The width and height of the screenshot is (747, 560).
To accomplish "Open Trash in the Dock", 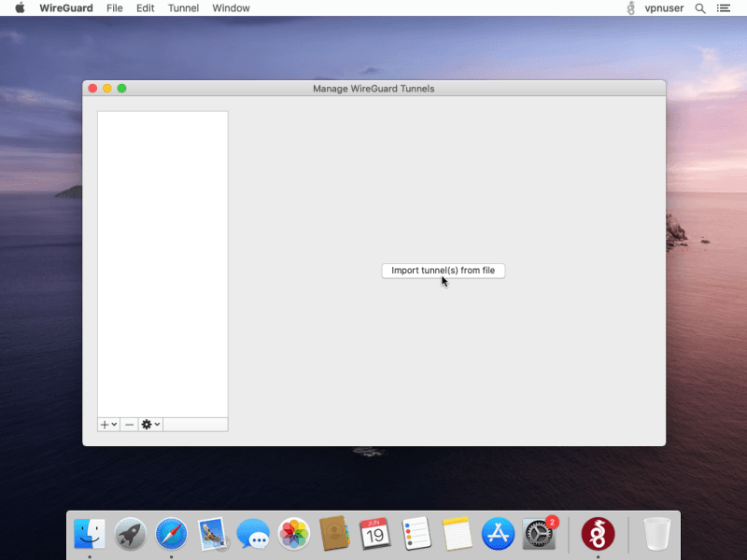I will coord(657,534).
